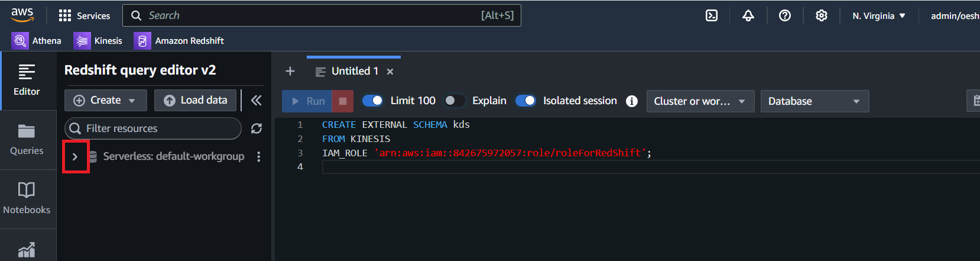Refresh the resources list
The width and height of the screenshot is (980, 261).
pyautogui.click(x=257, y=128)
